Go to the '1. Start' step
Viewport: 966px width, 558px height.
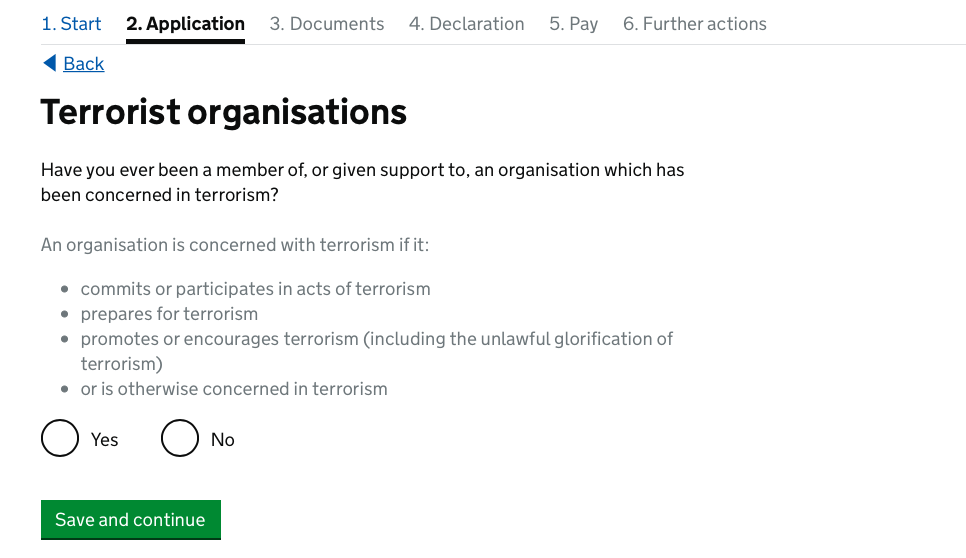coord(71,24)
